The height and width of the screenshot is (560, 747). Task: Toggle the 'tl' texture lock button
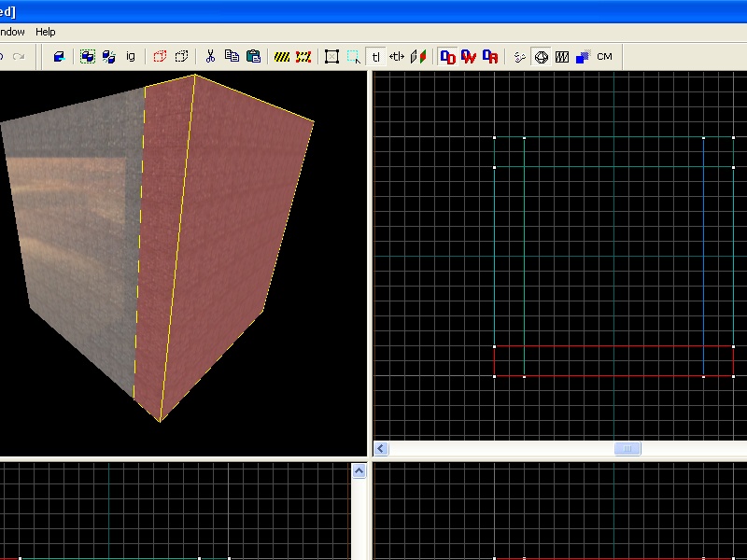click(376, 57)
